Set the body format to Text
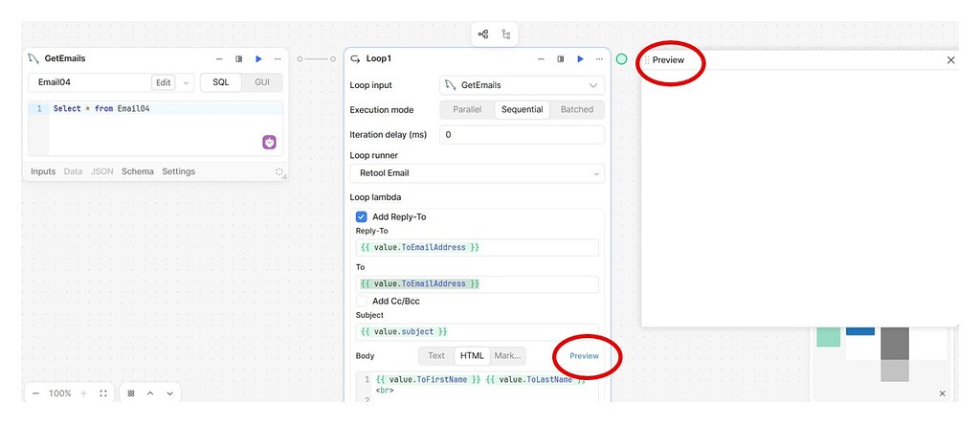Viewport: 980px width, 427px height. [x=436, y=356]
